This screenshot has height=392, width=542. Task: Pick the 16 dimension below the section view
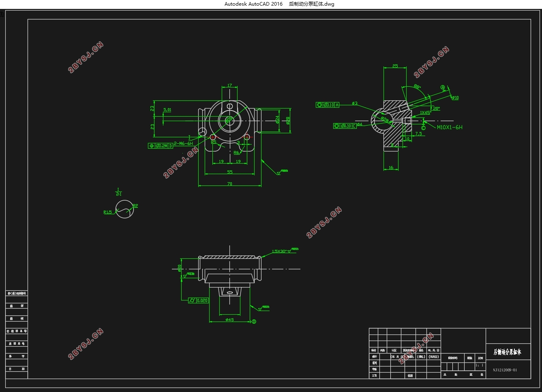click(x=391, y=167)
